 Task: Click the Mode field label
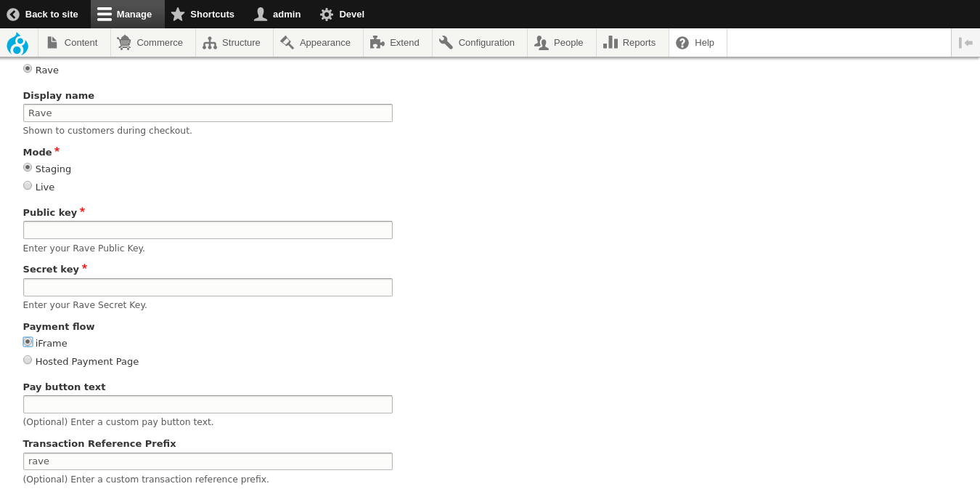[37, 152]
